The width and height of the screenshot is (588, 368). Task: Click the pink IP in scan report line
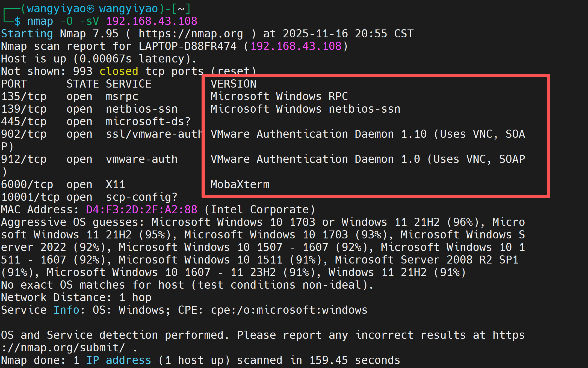[x=296, y=46]
